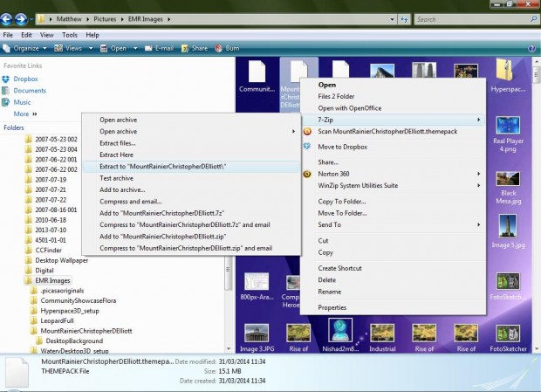This screenshot has width=541, height=392.
Task: Click the search magnifier icon
Action: (533, 19)
